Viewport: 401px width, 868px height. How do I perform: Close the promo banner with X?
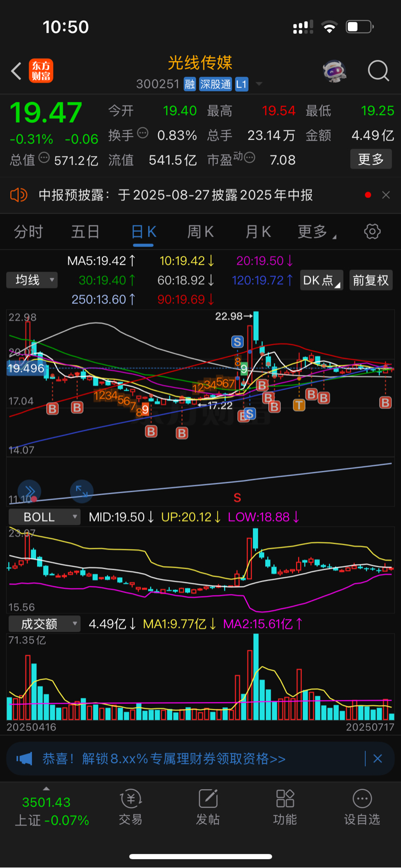pos(378,758)
